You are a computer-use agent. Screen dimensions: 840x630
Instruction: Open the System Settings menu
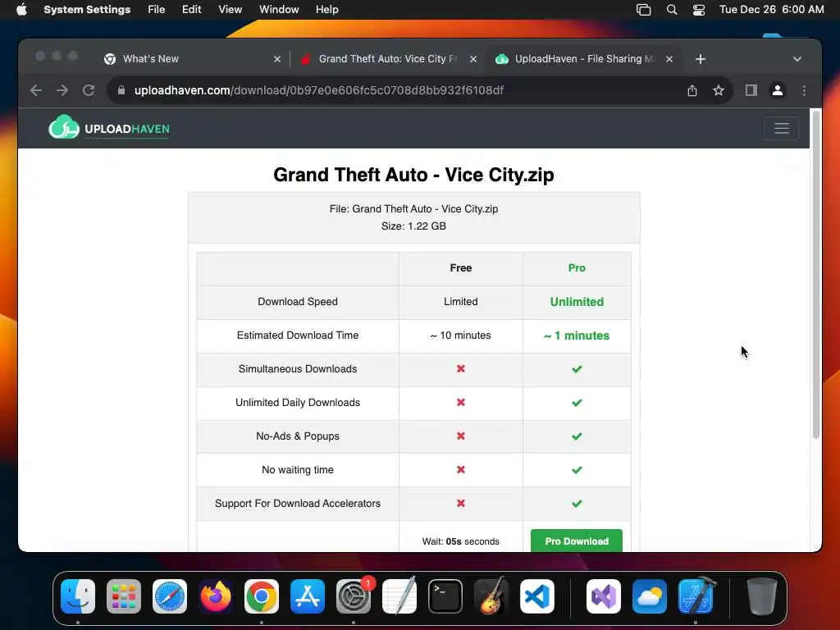(x=87, y=10)
